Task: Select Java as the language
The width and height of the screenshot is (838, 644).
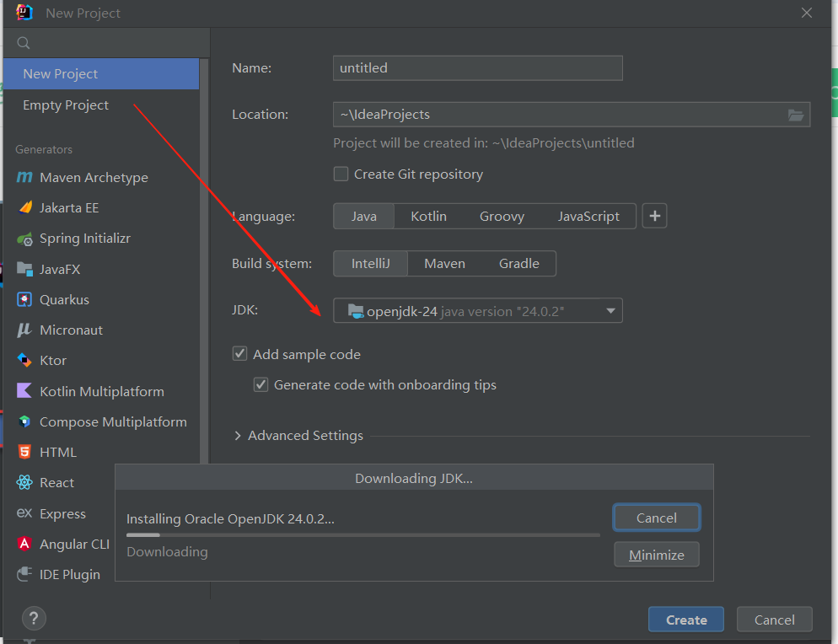Action: pyautogui.click(x=364, y=216)
